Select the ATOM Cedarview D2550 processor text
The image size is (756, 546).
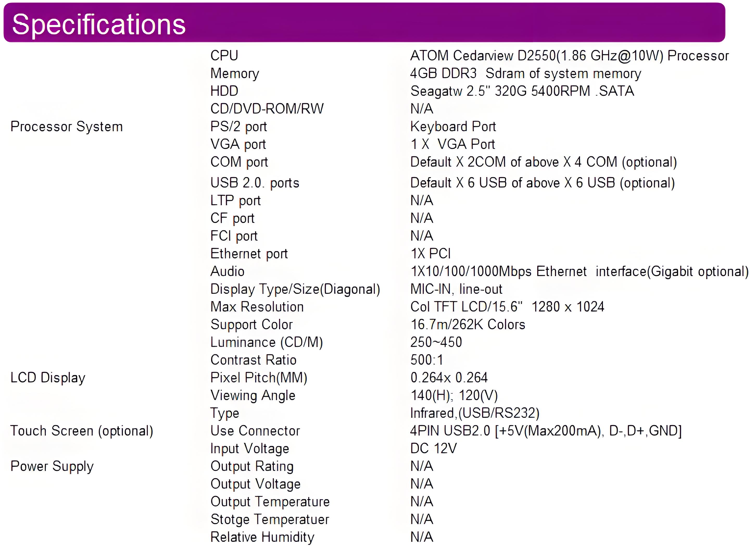[x=569, y=56]
